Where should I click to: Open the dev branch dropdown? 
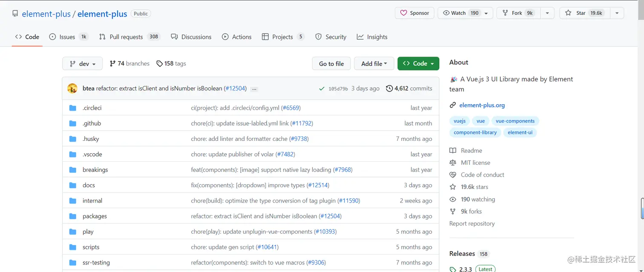83,64
